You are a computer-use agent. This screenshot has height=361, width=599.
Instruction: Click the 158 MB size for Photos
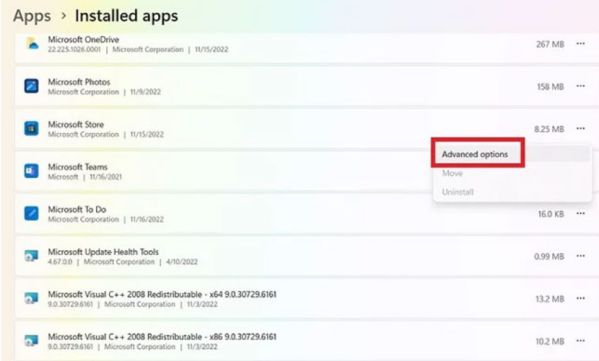click(x=550, y=87)
